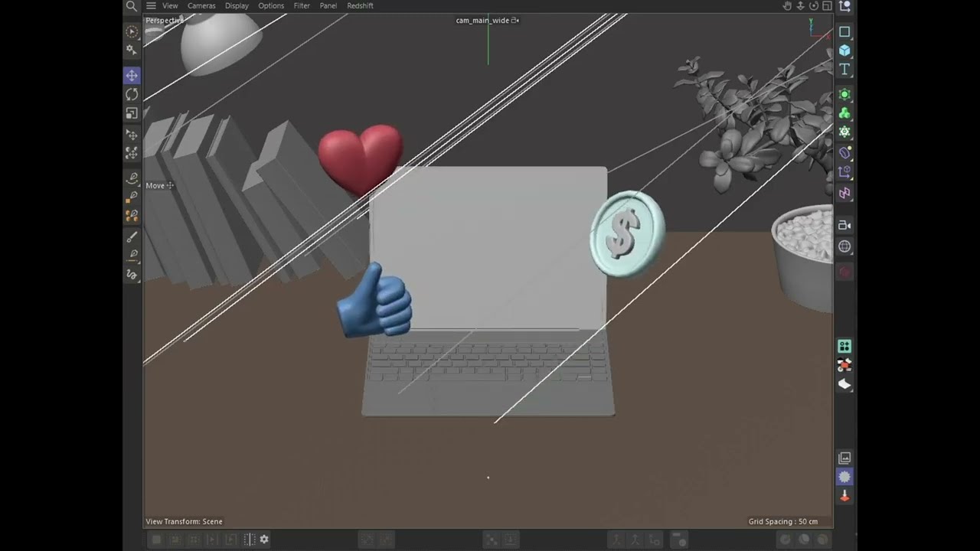Viewport: 980px width, 551px height.
Task: Click the red Redshift render icon
Action: point(844,272)
